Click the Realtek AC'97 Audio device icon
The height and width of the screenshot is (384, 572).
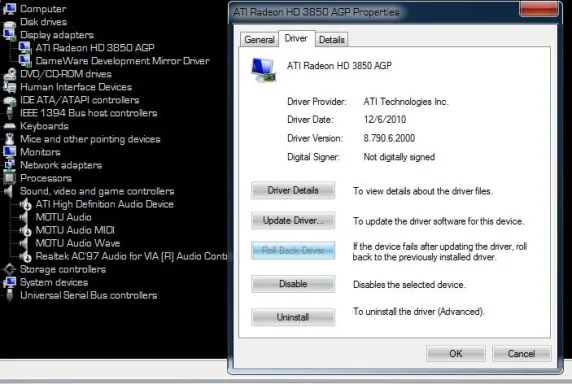click(x=25, y=257)
